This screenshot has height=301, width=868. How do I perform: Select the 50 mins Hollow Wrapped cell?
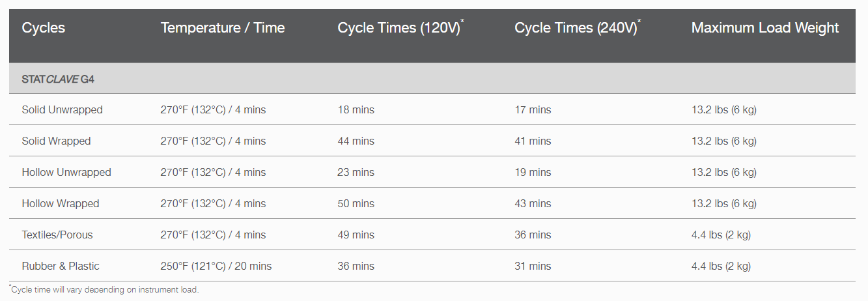(356, 204)
